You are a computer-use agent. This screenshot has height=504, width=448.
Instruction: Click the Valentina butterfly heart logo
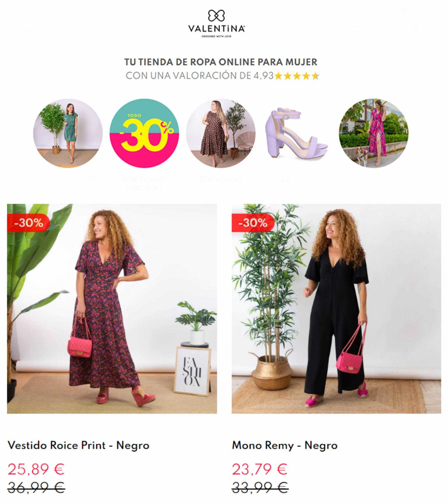click(x=216, y=16)
